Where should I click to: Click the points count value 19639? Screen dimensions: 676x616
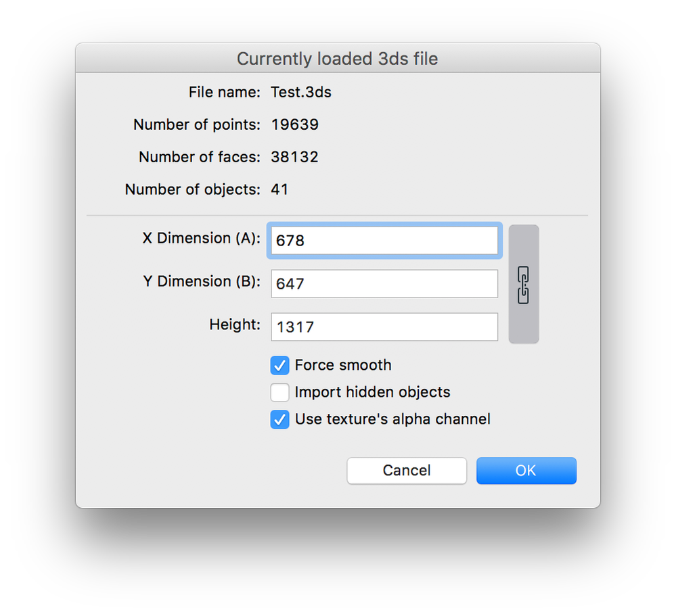(295, 124)
